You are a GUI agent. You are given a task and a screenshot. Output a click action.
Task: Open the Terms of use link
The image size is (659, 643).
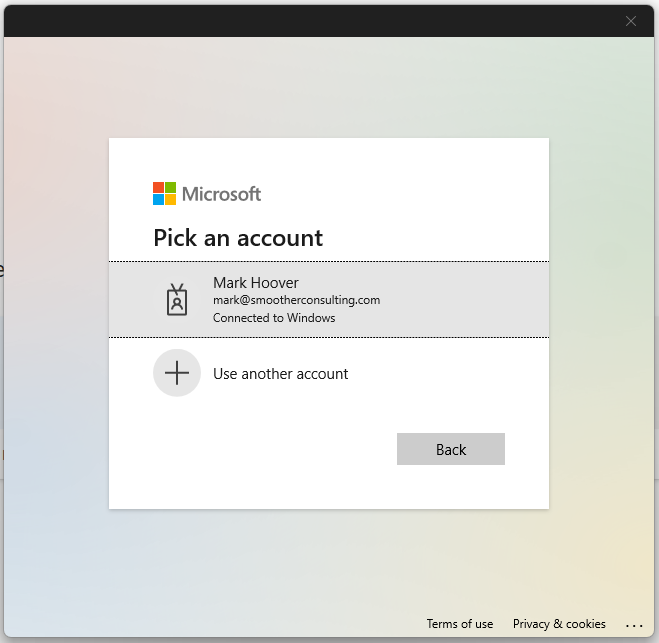pos(460,624)
